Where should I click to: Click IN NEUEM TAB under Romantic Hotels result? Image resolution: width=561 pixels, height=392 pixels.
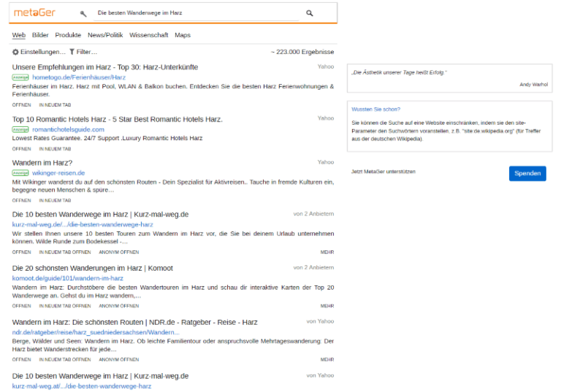[x=55, y=149]
